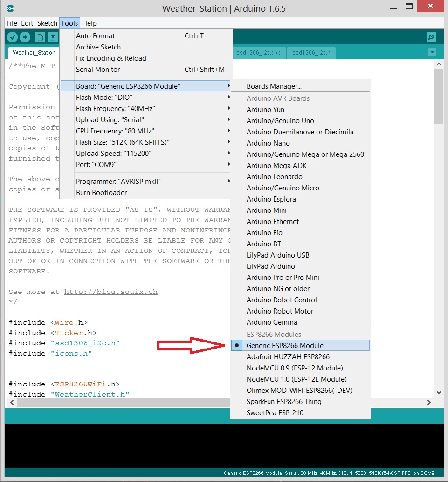Select Arduino Gemma
The height and width of the screenshot is (482, 448).
coord(300,322)
